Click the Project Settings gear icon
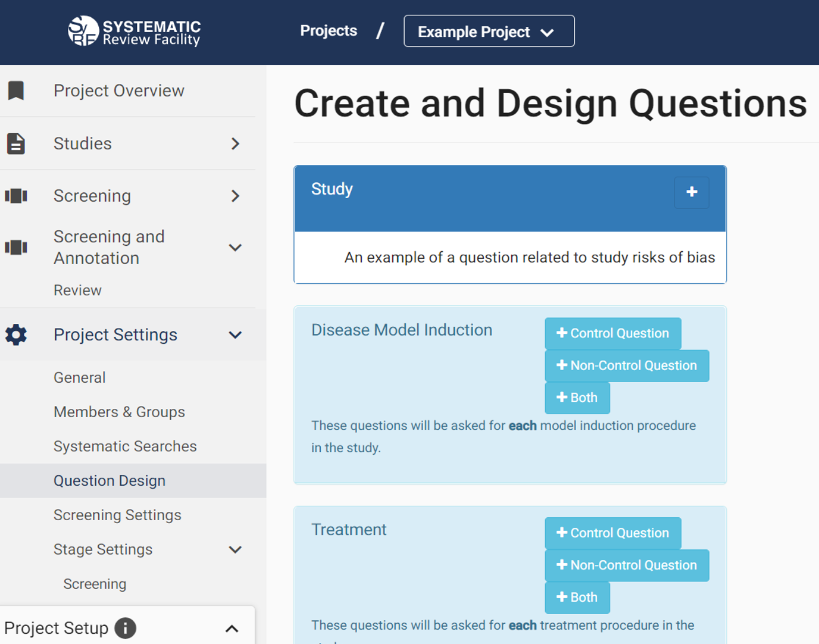This screenshot has width=819, height=644. click(16, 334)
